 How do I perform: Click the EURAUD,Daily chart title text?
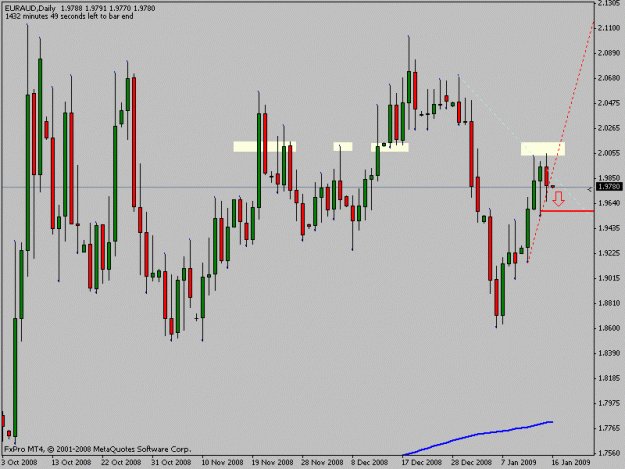pyautogui.click(x=30, y=8)
